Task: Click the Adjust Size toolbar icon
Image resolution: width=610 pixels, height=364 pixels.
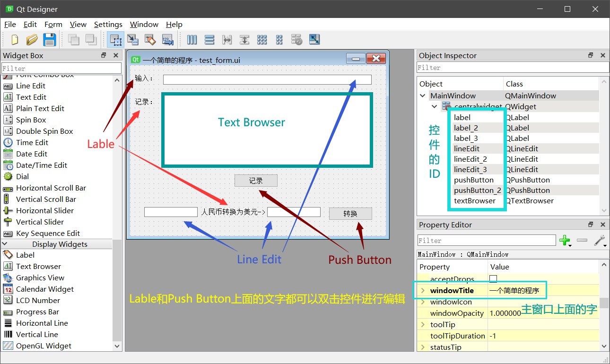Action: point(314,40)
